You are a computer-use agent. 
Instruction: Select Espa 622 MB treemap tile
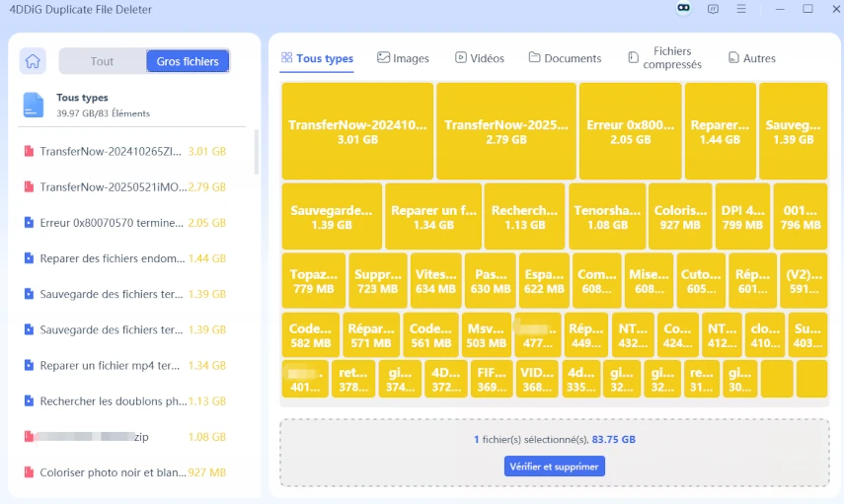pos(544,281)
